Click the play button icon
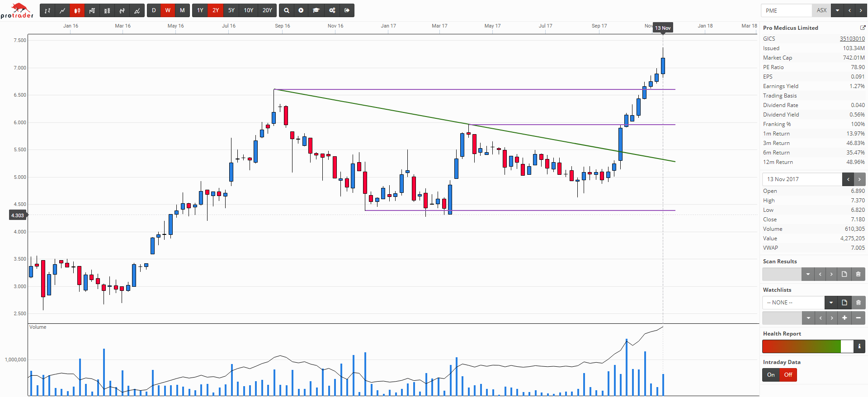This screenshot has height=397, width=868. [x=301, y=10]
